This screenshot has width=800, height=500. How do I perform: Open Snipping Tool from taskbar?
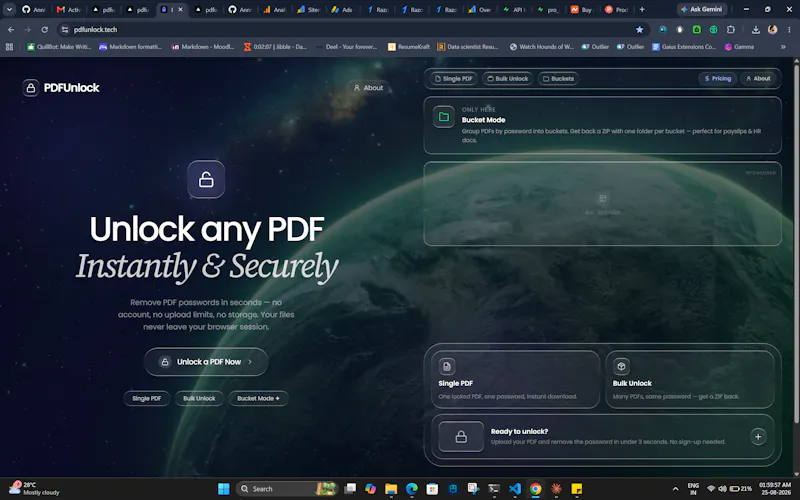pos(473,489)
